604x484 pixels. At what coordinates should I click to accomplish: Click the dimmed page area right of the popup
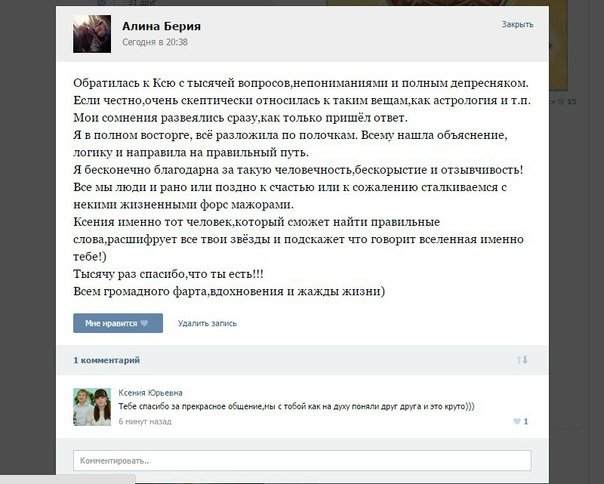(x=576, y=270)
